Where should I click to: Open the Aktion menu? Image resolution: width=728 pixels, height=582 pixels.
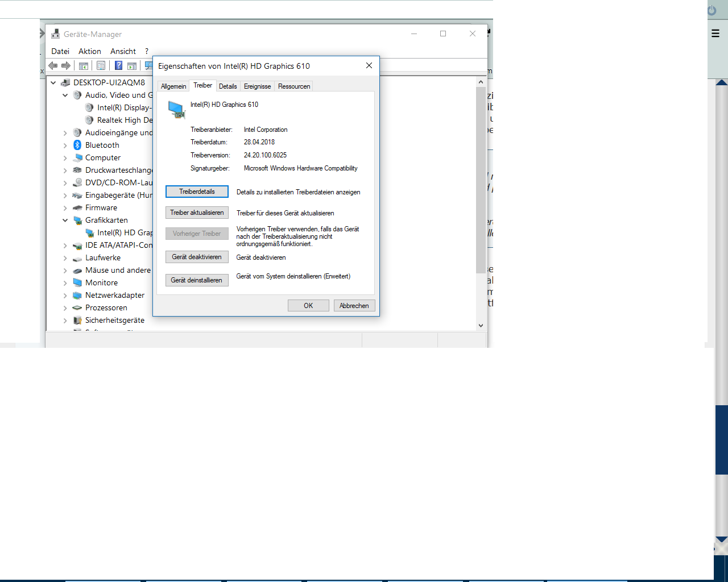tap(90, 51)
